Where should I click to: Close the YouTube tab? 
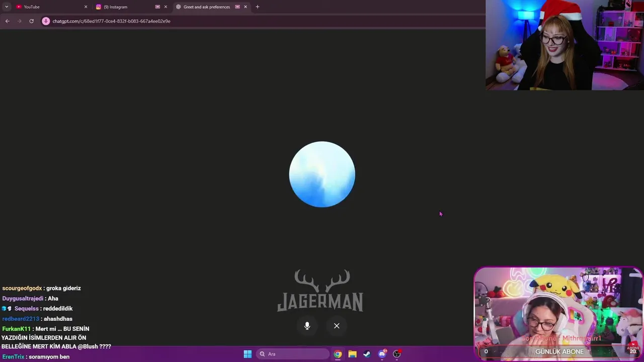(86, 7)
